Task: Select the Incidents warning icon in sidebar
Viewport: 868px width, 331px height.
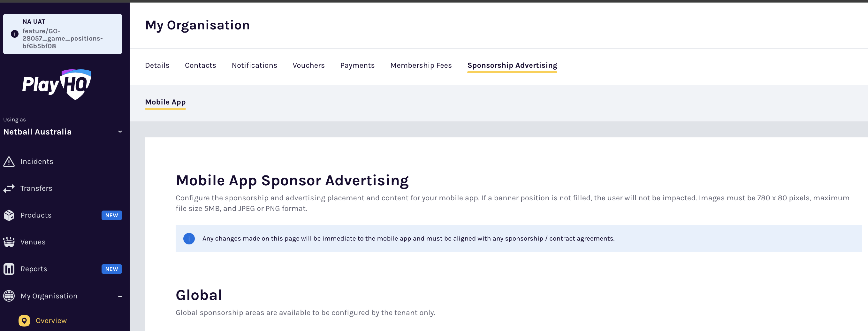Action: pyautogui.click(x=9, y=161)
